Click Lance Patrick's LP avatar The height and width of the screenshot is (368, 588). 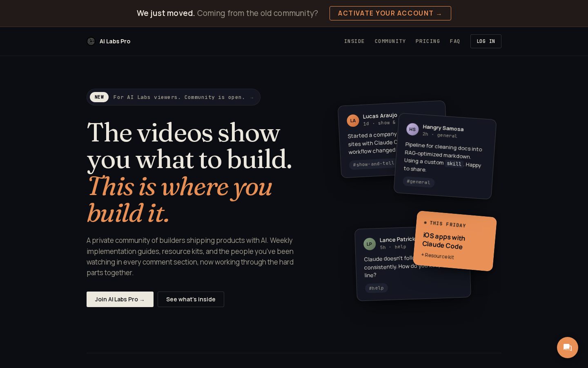(370, 244)
